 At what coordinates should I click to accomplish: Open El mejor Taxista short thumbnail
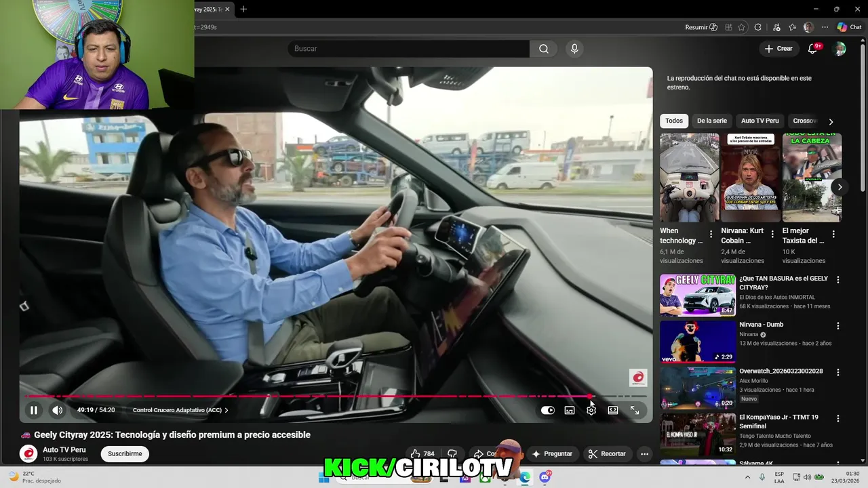point(812,178)
